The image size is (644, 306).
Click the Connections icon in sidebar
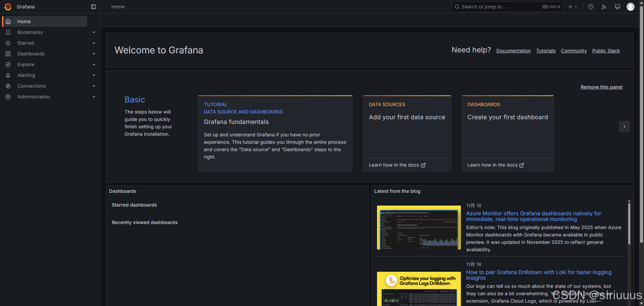(x=8, y=86)
